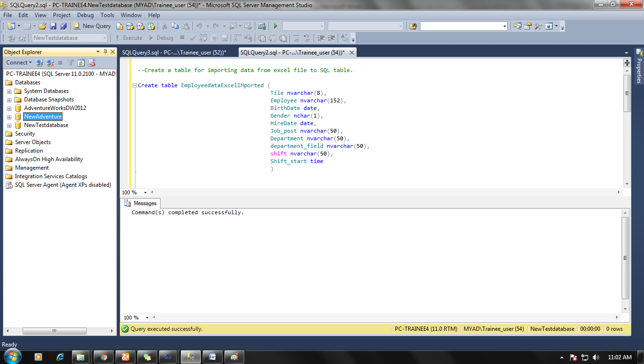
Task: Open the Object Explorer window position arrow
Action: (98, 52)
